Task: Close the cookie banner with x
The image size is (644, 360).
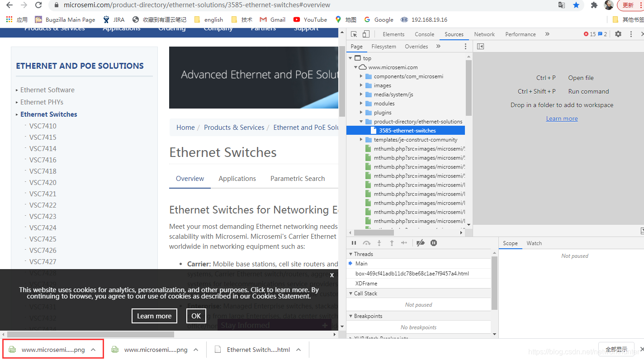Action: point(331,275)
